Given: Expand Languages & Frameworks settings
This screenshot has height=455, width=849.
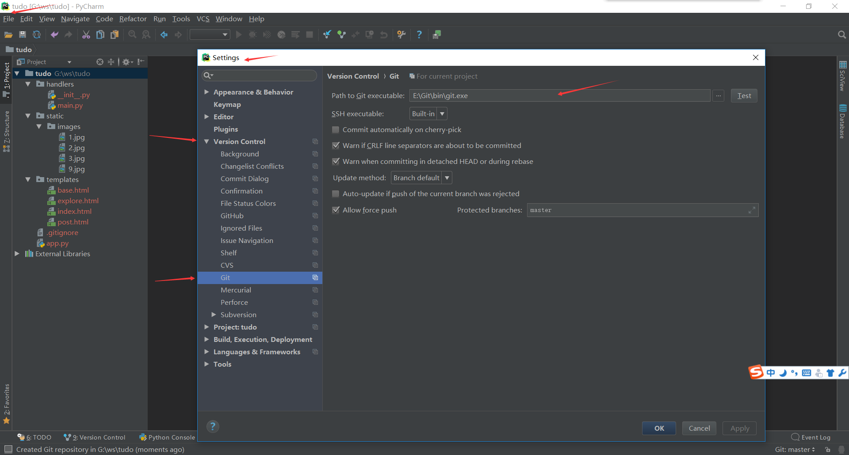Looking at the screenshot, I should coord(206,352).
